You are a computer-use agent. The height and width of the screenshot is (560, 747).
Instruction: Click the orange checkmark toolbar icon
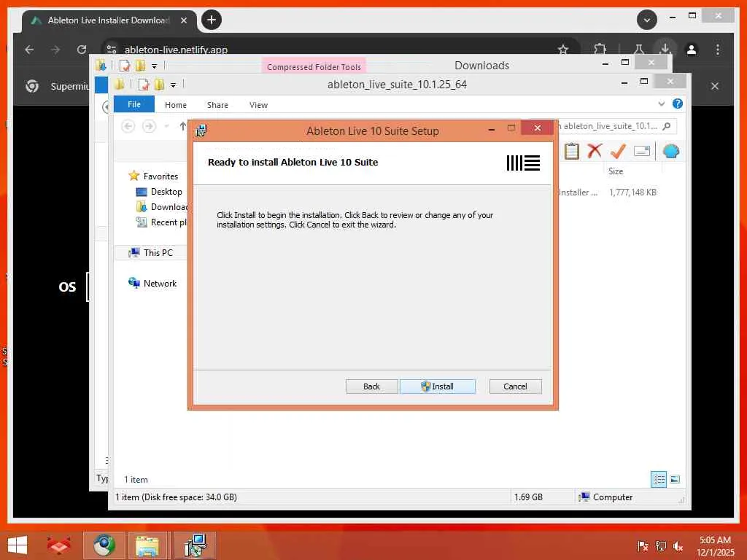coord(618,152)
